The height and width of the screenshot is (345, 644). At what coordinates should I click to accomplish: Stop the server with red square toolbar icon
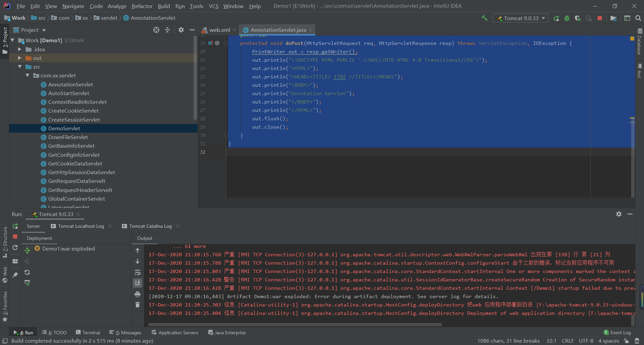click(x=600, y=18)
